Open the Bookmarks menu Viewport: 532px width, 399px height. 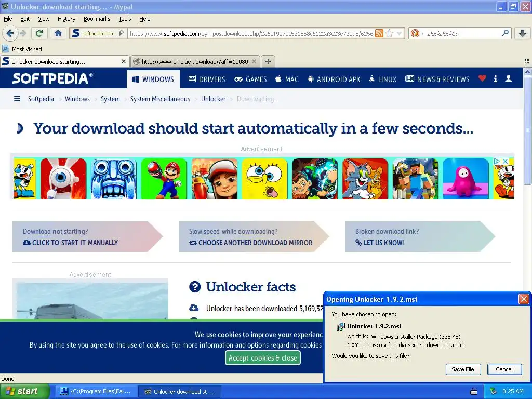pos(97,19)
